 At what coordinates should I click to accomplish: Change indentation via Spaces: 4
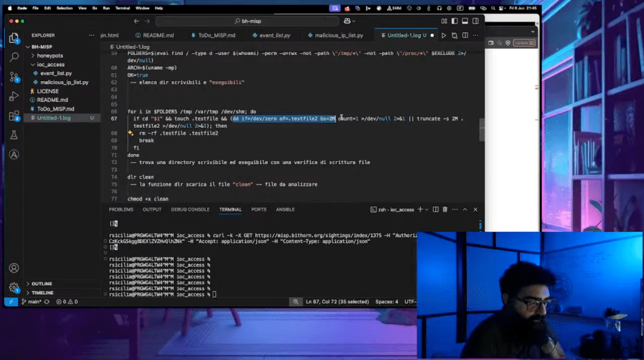[387, 301]
